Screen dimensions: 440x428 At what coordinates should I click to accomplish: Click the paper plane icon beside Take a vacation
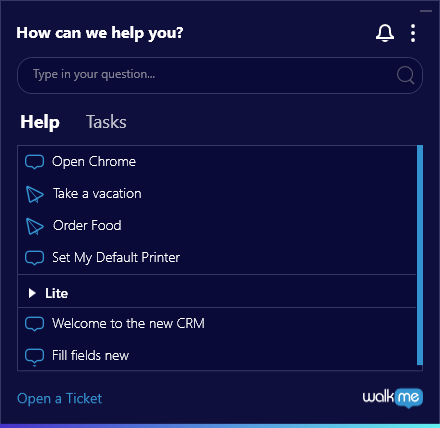[35, 194]
